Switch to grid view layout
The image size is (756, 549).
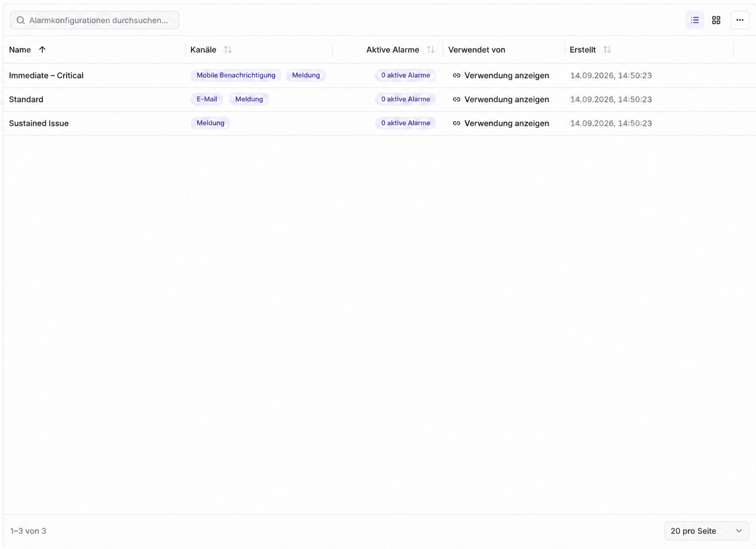click(x=716, y=20)
